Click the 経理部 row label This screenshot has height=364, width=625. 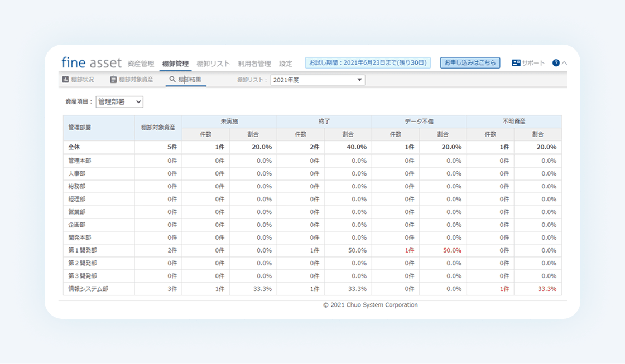coord(76,199)
